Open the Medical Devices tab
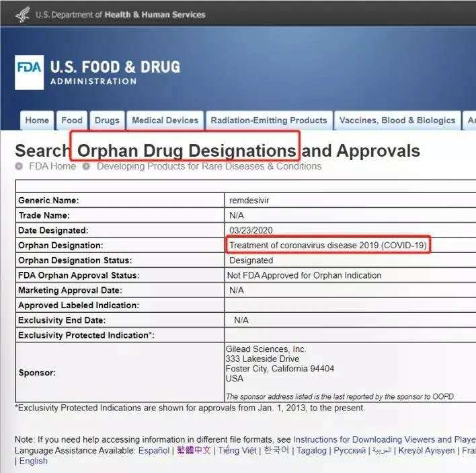This screenshot has height=473, width=476. [165, 120]
